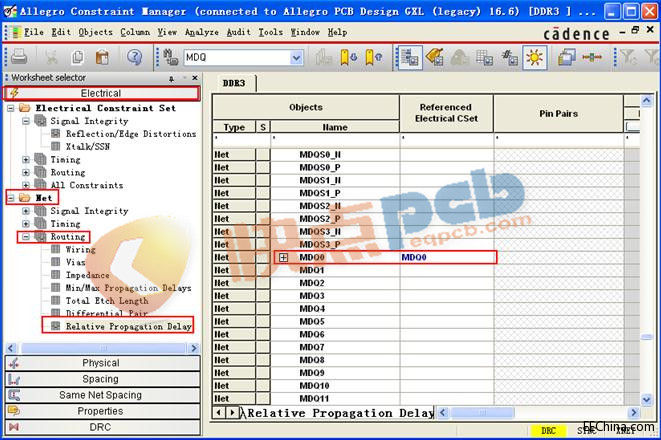661x440 pixels.
Task: Select Total Etch Length worksheet
Action: pyautogui.click(x=107, y=301)
